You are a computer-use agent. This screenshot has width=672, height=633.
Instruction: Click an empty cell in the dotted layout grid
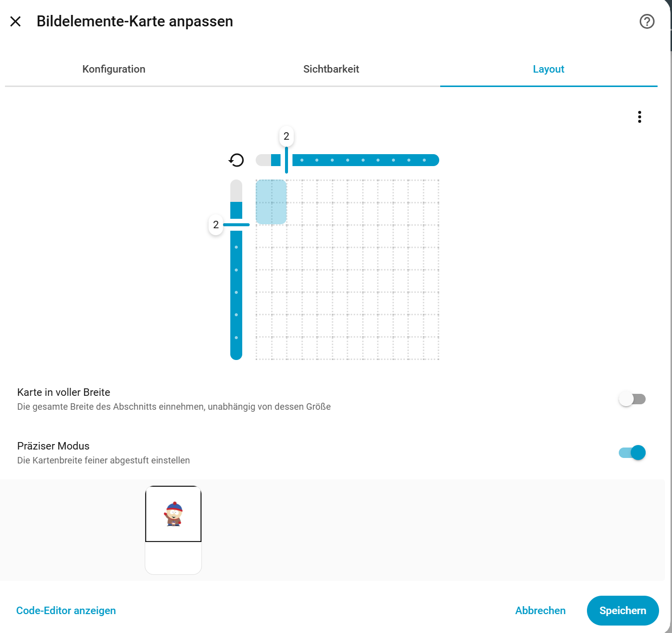click(x=355, y=281)
